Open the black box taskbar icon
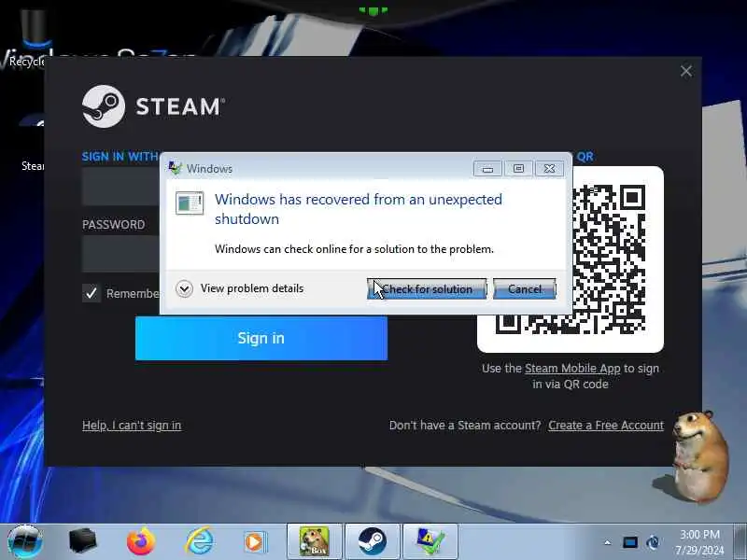This screenshot has width=747, height=560. coord(82,541)
